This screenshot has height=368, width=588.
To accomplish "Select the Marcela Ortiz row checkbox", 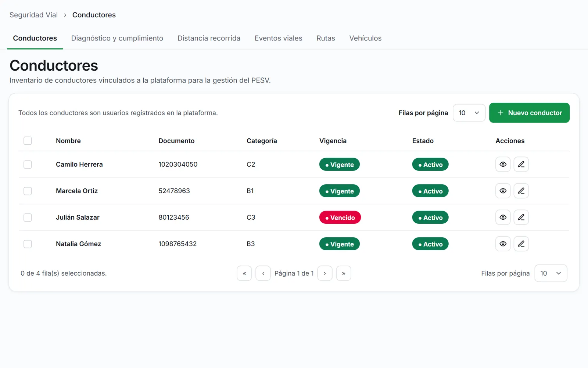I will 28,191.
